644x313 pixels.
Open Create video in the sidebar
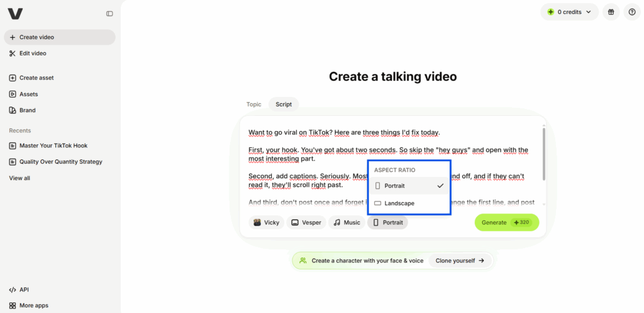tap(60, 37)
